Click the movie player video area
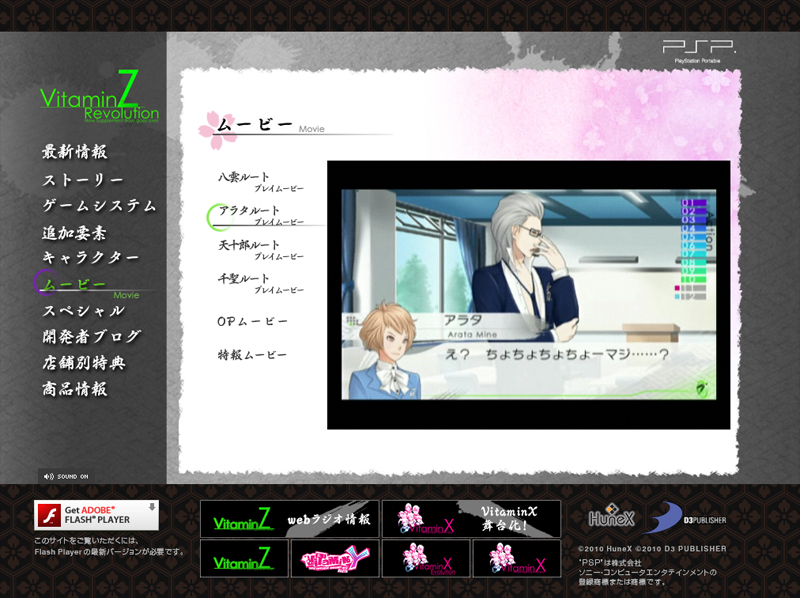This screenshot has width=800, height=598. click(529, 295)
